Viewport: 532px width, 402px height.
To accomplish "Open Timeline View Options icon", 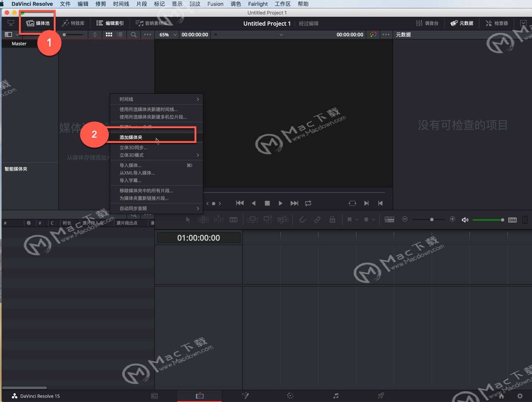I will click(389, 219).
